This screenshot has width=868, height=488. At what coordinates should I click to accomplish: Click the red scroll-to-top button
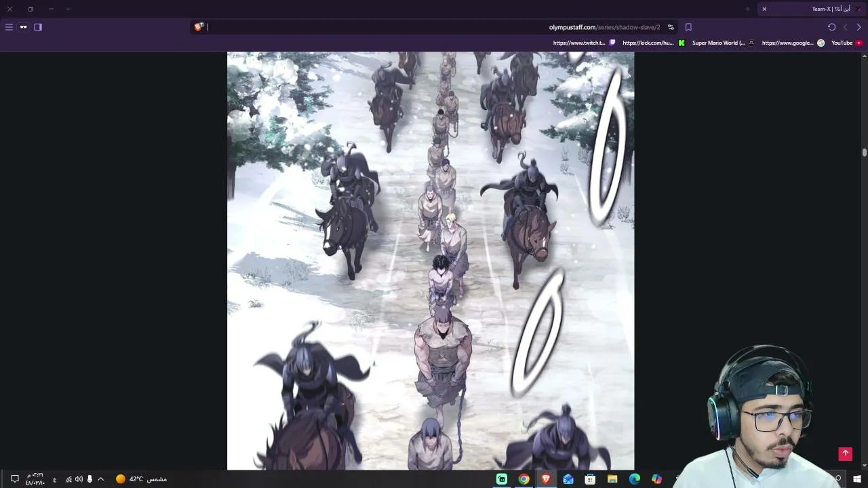click(845, 453)
